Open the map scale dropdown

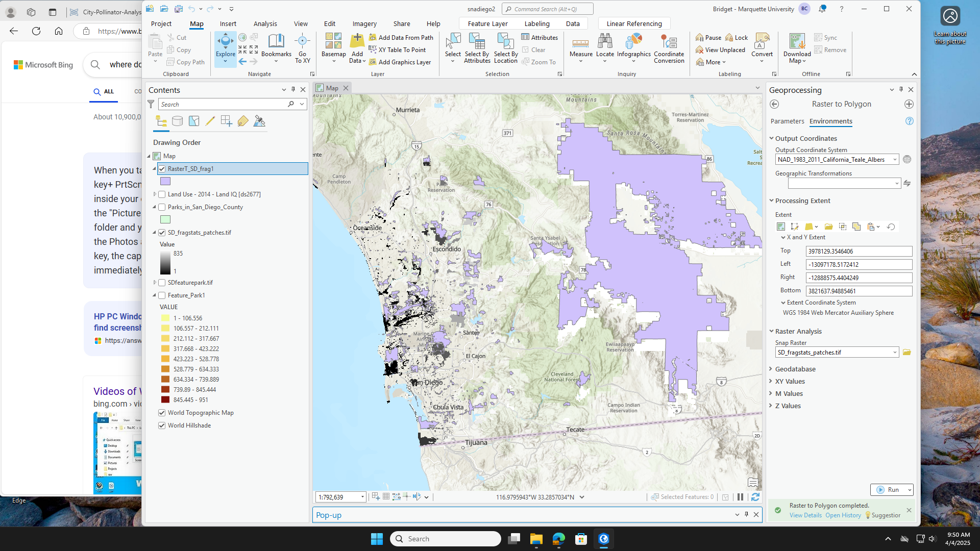[x=362, y=497]
